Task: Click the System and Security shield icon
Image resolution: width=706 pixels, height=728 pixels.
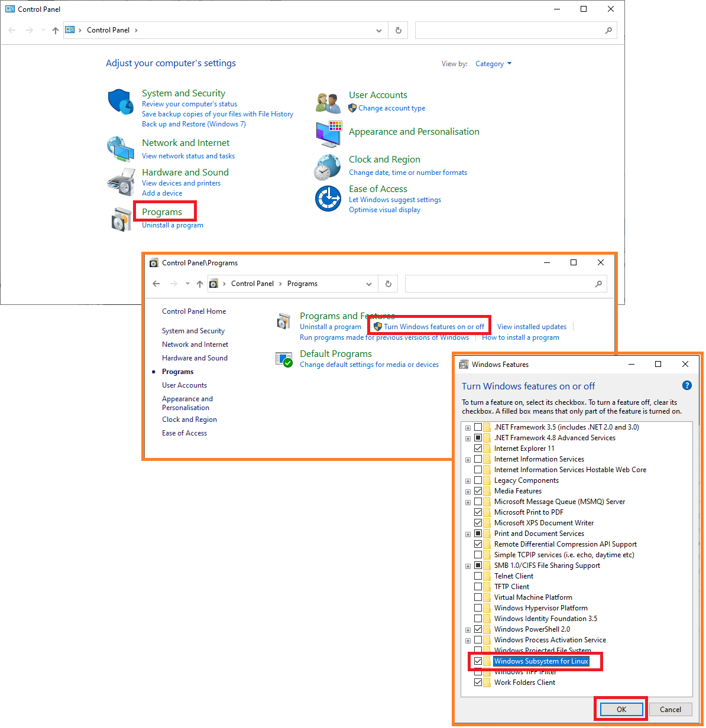Action: click(120, 102)
